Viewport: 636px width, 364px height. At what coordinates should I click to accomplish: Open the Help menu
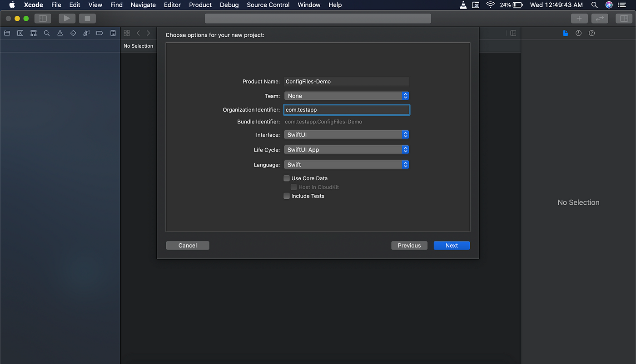click(x=335, y=5)
